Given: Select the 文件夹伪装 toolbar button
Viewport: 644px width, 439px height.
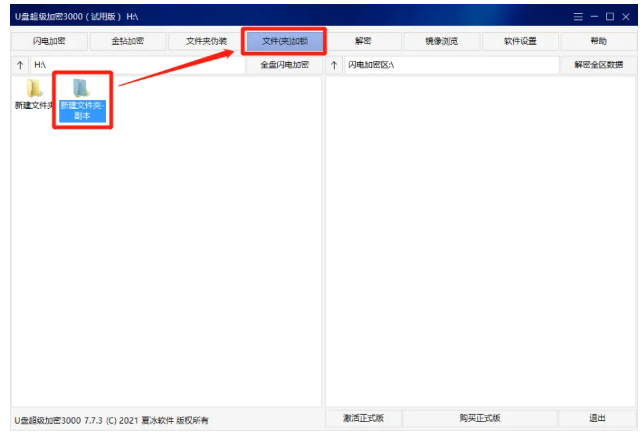Looking at the screenshot, I should [x=206, y=41].
